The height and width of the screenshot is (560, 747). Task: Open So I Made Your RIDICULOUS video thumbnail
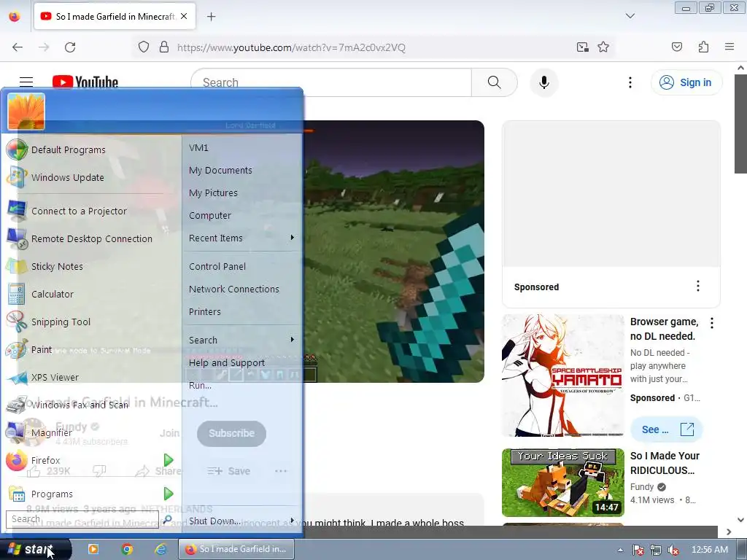(562, 483)
